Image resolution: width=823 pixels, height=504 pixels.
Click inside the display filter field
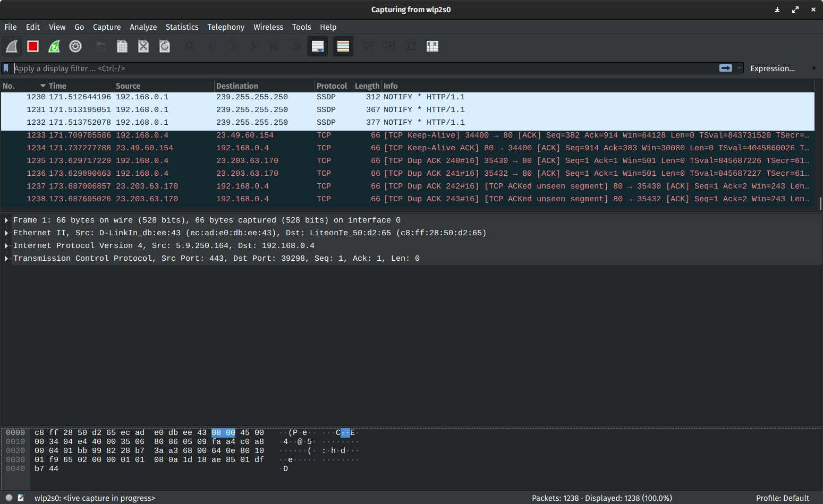(x=319, y=68)
